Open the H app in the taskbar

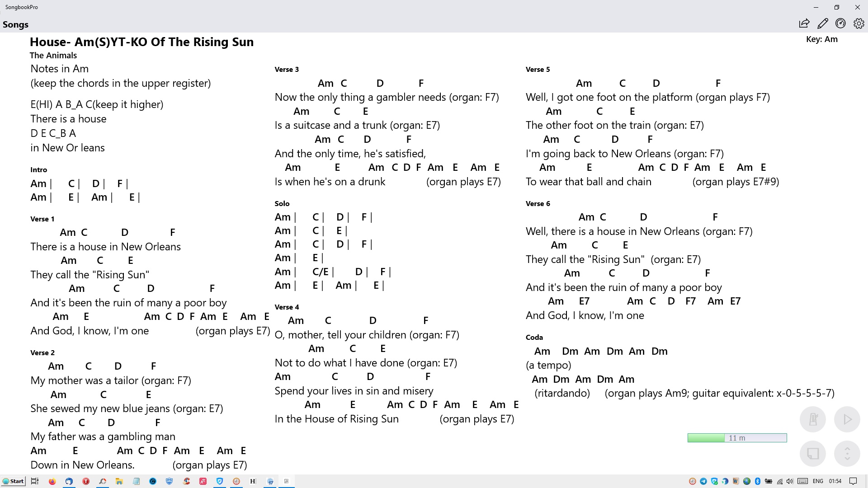(253, 481)
